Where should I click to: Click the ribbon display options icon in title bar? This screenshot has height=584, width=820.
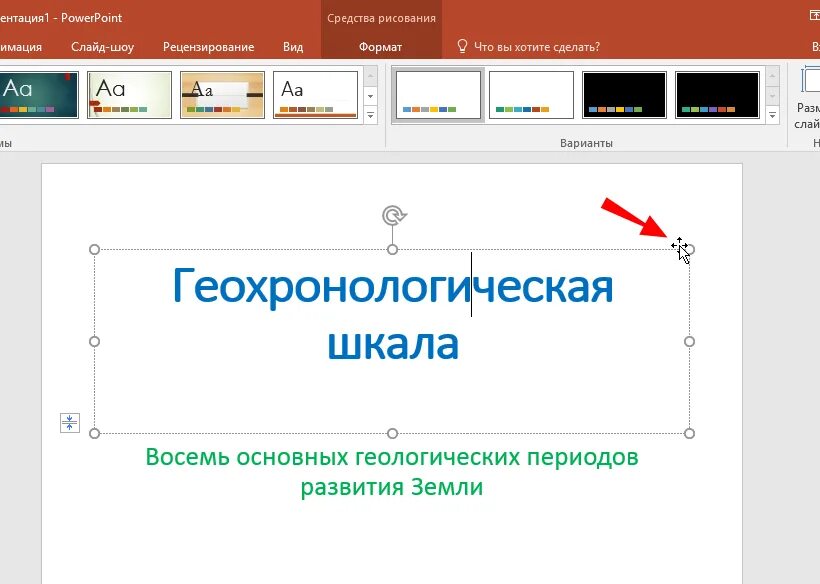coord(814,16)
